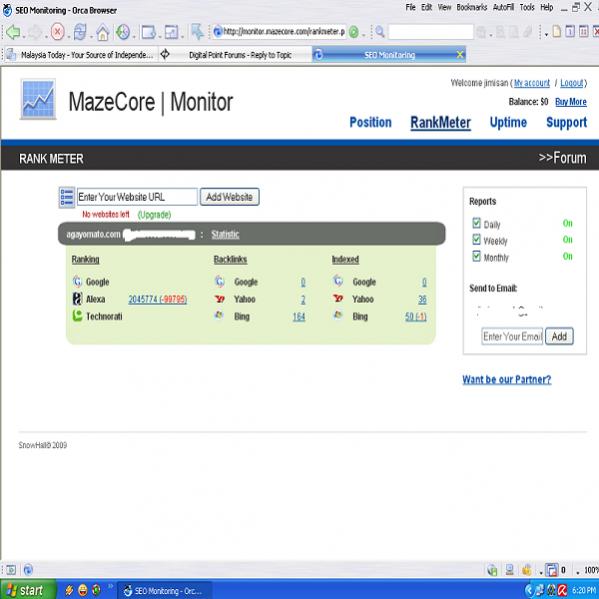Click the Yahoo indexed 36 value
The width and height of the screenshot is (599, 599).
(422, 299)
